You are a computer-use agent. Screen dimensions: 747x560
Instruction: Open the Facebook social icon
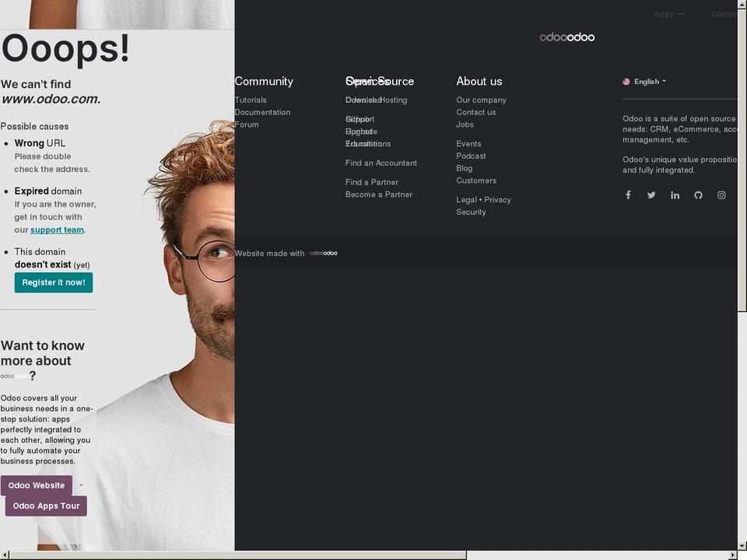629,194
